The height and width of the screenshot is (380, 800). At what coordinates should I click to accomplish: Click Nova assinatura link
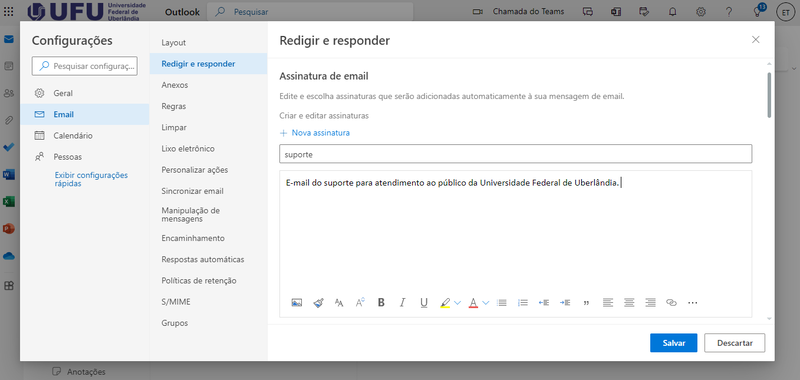[315, 133]
